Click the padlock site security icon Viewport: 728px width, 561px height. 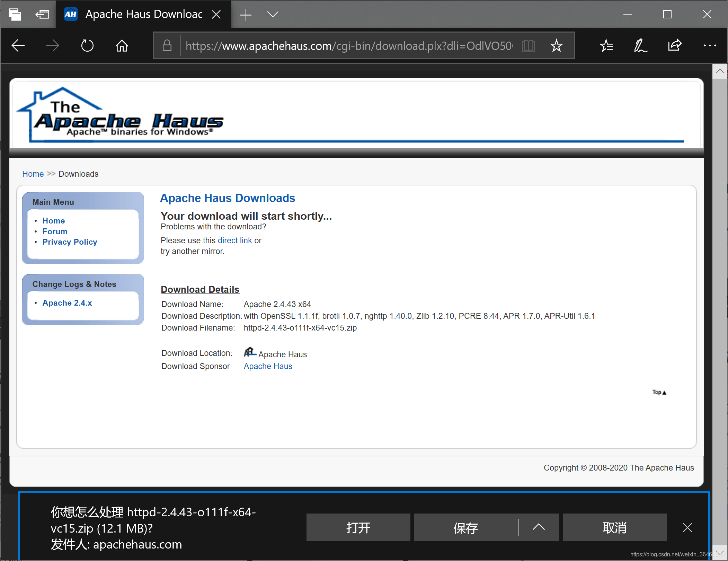(167, 45)
